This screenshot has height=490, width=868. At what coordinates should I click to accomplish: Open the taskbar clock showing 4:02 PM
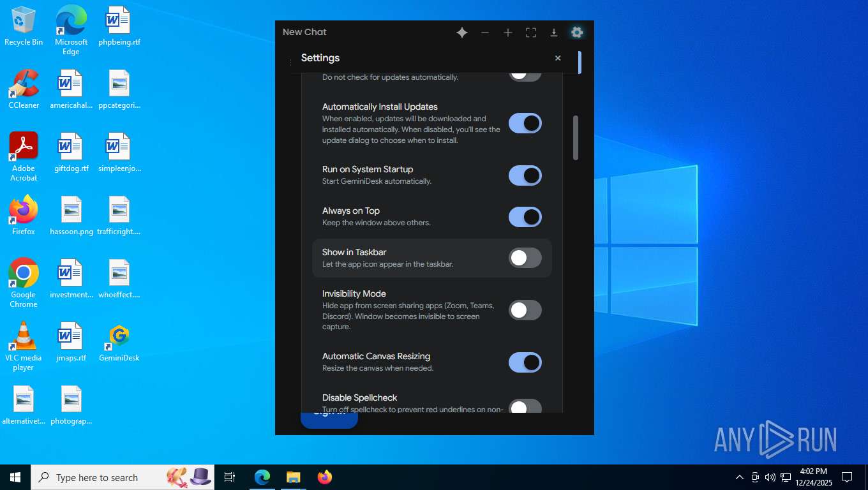pos(813,477)
